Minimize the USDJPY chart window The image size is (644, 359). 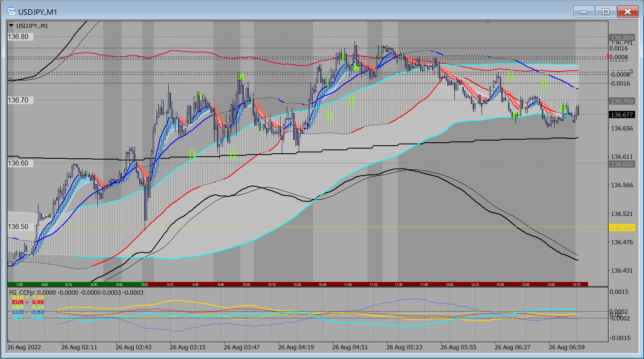click(x=584, y=12)
